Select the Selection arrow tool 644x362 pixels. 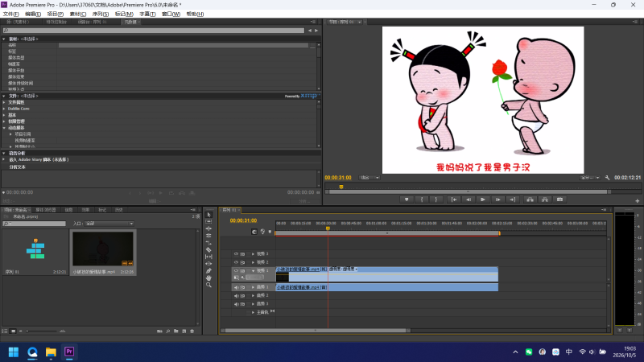tap(208, 215)
